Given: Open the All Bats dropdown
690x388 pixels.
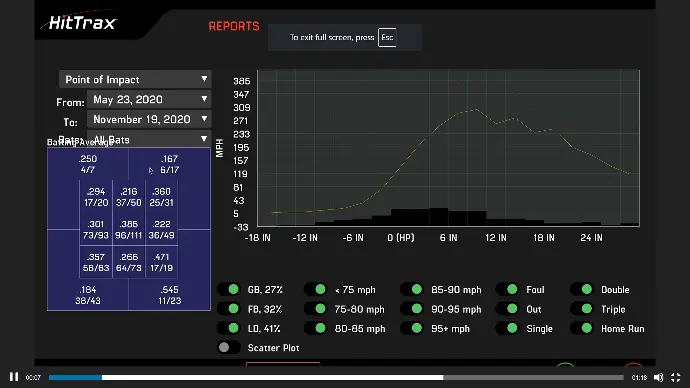Looking at the screenshot, I should coord(149,139).
